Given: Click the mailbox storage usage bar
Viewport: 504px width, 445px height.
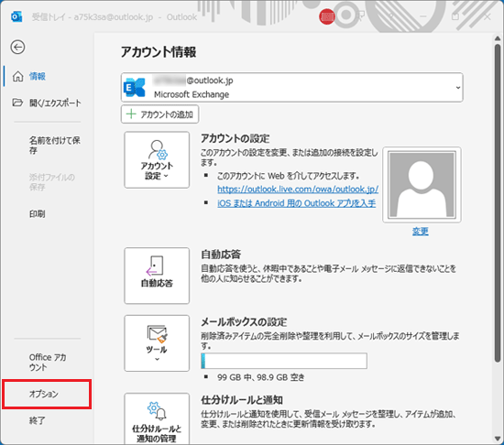Looking at the screenshot, I should 284,361.
